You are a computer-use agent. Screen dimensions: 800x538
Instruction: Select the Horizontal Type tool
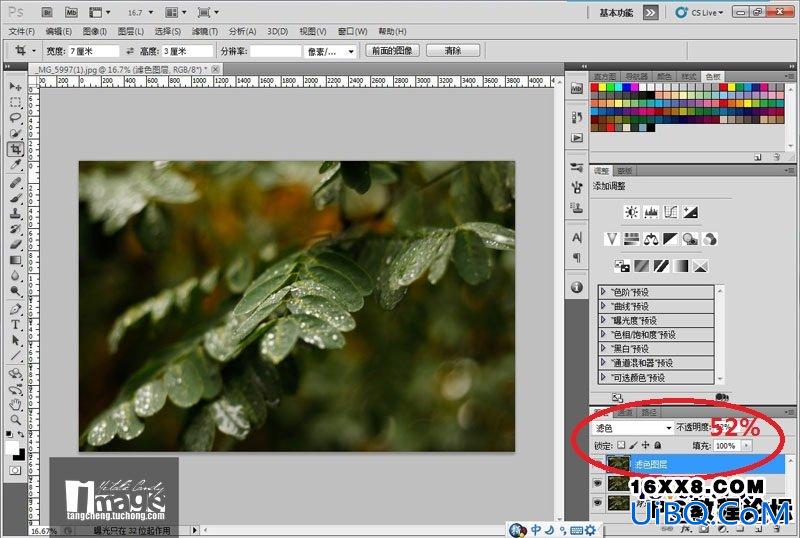[15, 325]
